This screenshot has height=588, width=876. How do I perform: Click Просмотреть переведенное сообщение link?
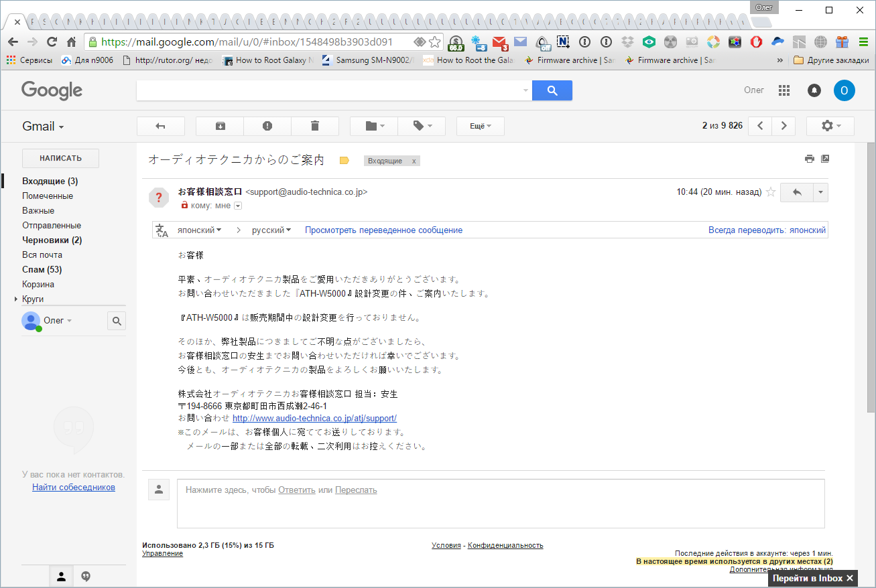pos(383,230)
